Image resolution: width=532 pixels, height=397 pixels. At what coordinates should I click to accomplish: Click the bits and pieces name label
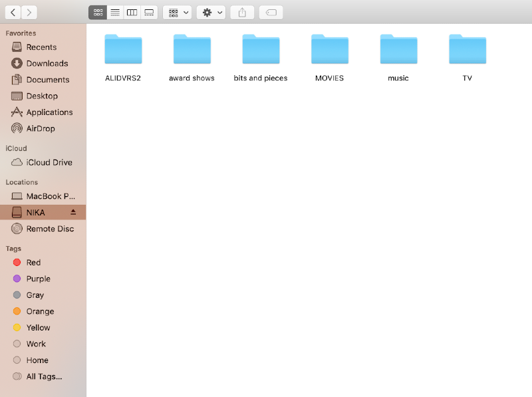pos(261,78)
